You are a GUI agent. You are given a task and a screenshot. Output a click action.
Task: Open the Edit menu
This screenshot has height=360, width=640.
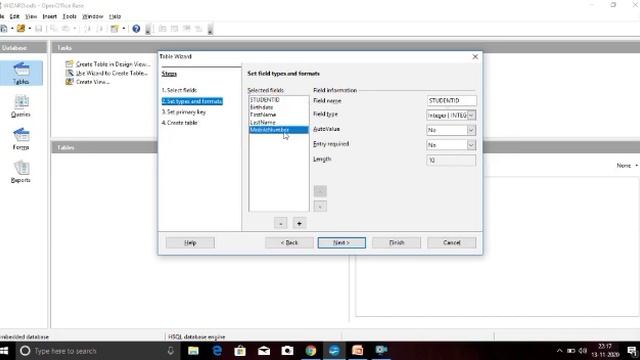click(15, 16)
